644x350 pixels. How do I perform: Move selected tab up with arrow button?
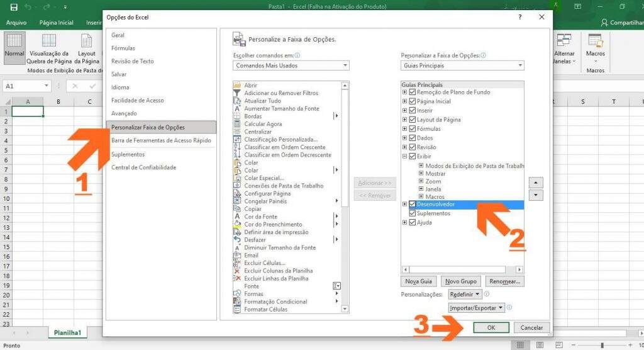tap(536, 183)
